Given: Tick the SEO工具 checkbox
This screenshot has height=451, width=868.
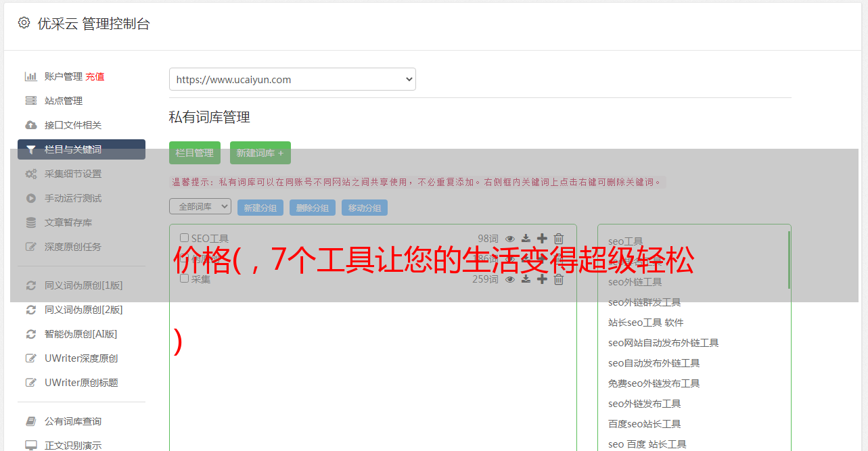Looking at the screenshot, I should (184, 238).
